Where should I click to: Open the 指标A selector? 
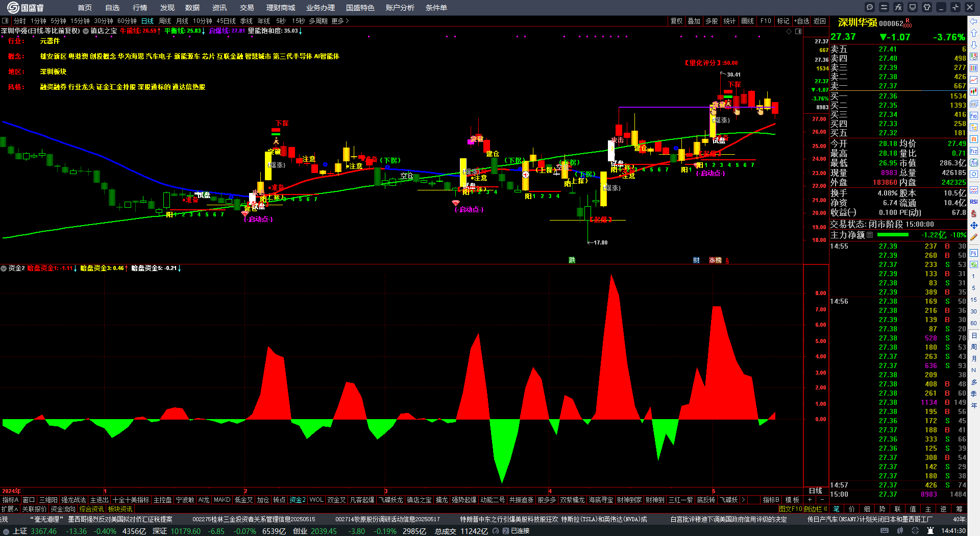click(10, 500)
